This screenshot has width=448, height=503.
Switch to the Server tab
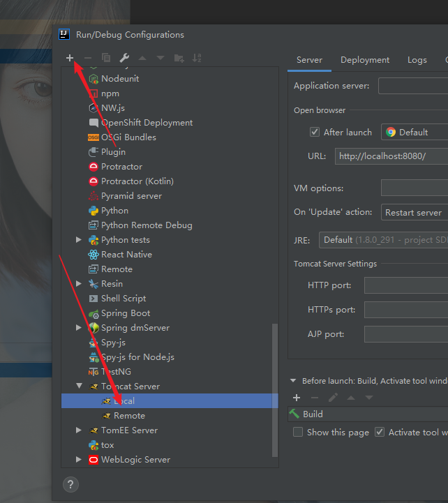309,60
